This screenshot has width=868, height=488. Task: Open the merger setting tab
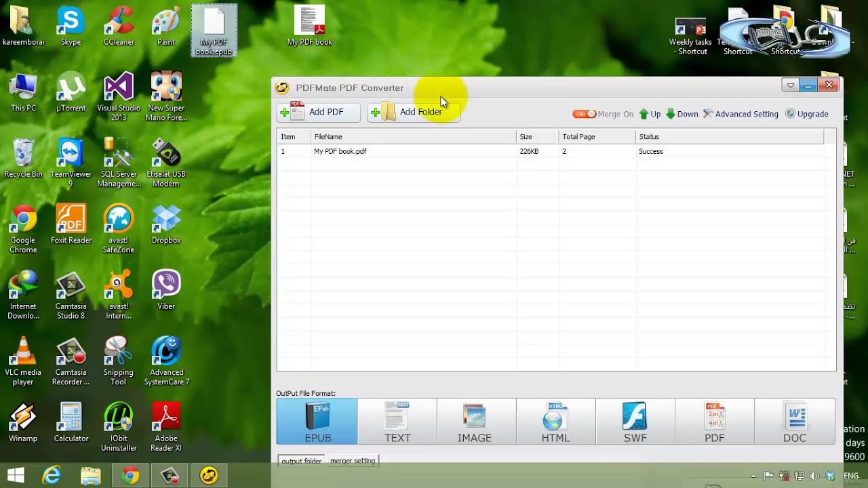(x=353, y=461)
